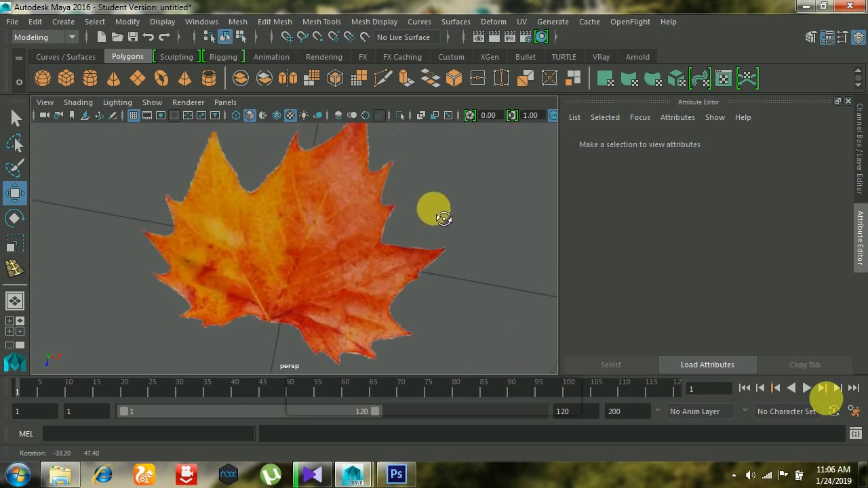Activate the Move tool in the toolbox
The image size is (868, 488).
(15, 193)
